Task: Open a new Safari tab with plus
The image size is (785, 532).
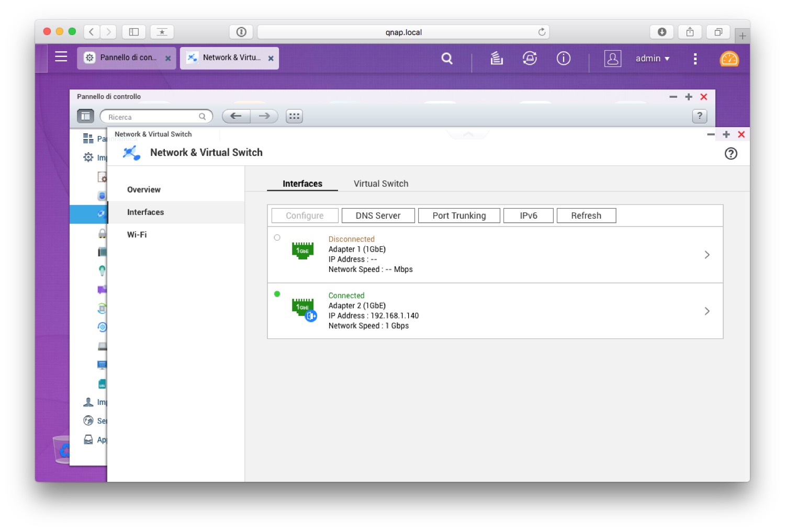Action: [742, 36]
